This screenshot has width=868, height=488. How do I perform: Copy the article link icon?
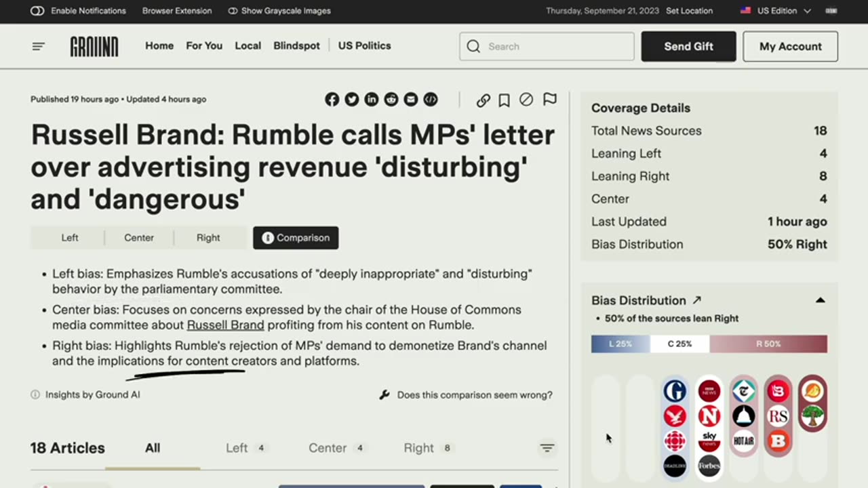click(x=483, y=100)
